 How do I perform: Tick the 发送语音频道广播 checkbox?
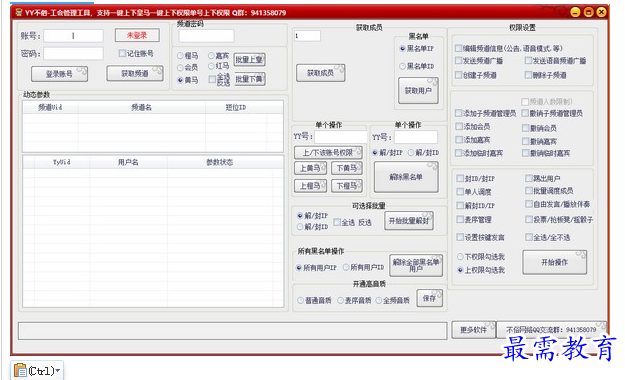[x=529, y=61]
